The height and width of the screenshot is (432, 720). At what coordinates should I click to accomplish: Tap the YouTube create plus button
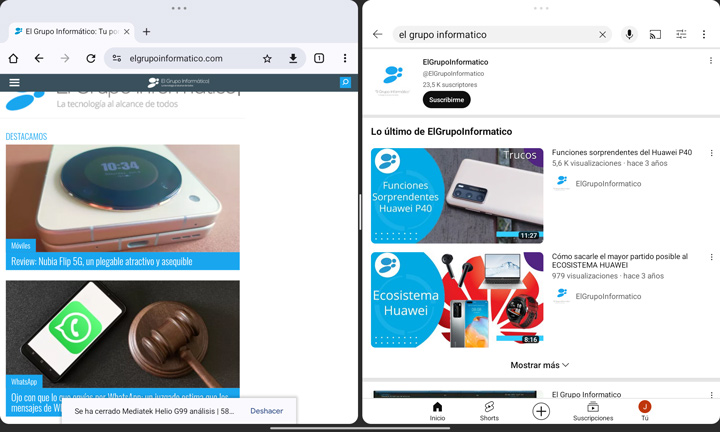point(541,411)
